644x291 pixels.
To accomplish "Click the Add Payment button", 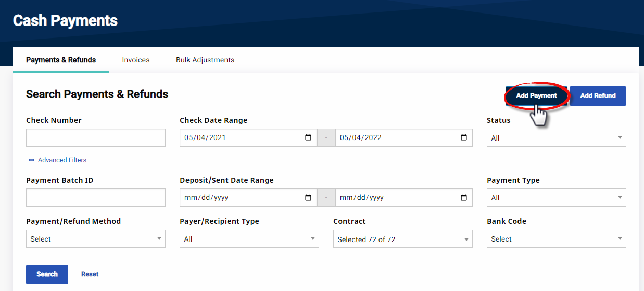I will (536, 96).
